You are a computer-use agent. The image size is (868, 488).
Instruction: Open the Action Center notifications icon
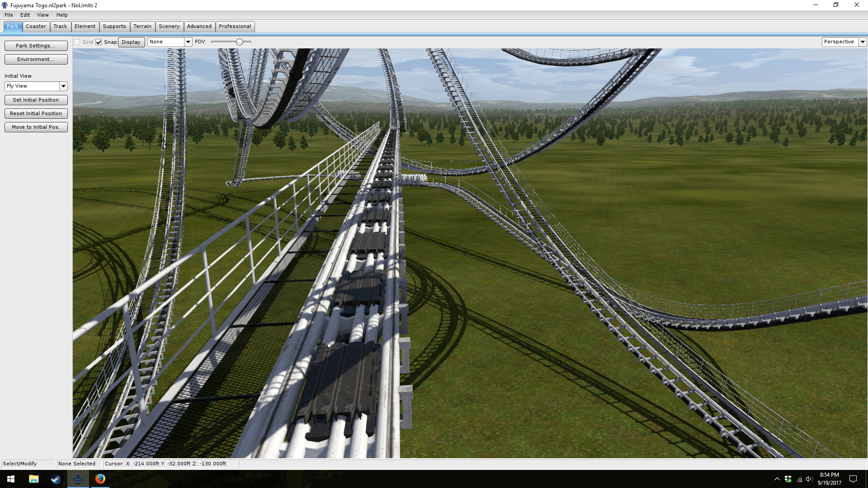(853, 479)
